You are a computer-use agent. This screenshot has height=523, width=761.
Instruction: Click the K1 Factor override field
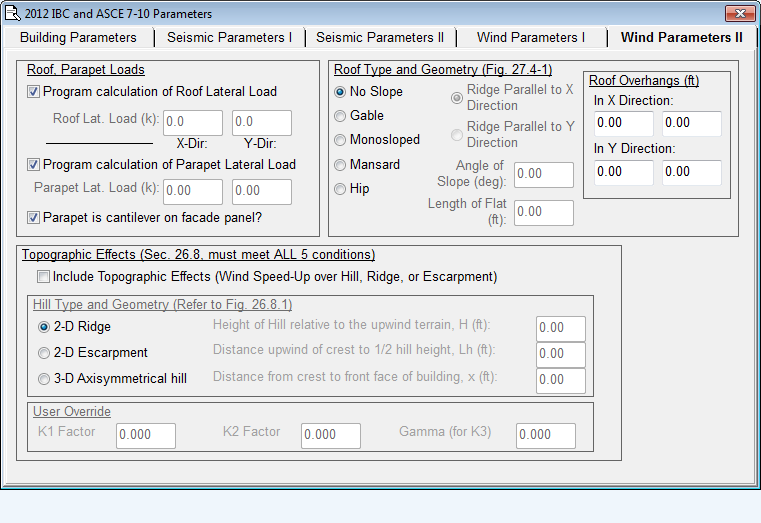tap(146, 435)
